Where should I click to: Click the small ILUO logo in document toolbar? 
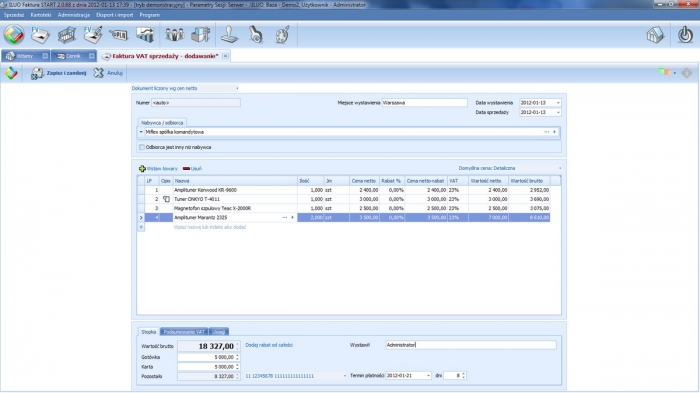tap(11, 73)
